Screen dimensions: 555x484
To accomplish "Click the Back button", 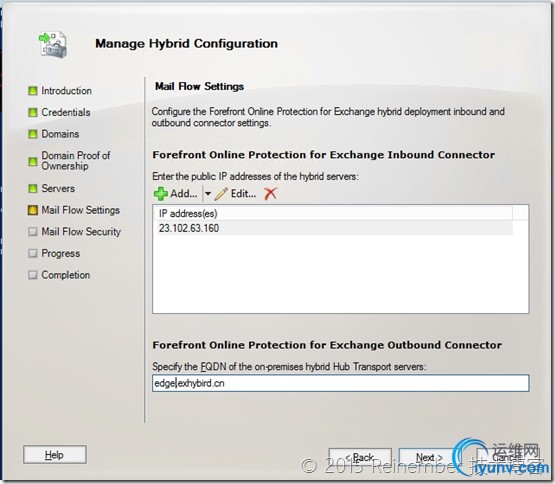I will 360,458.
